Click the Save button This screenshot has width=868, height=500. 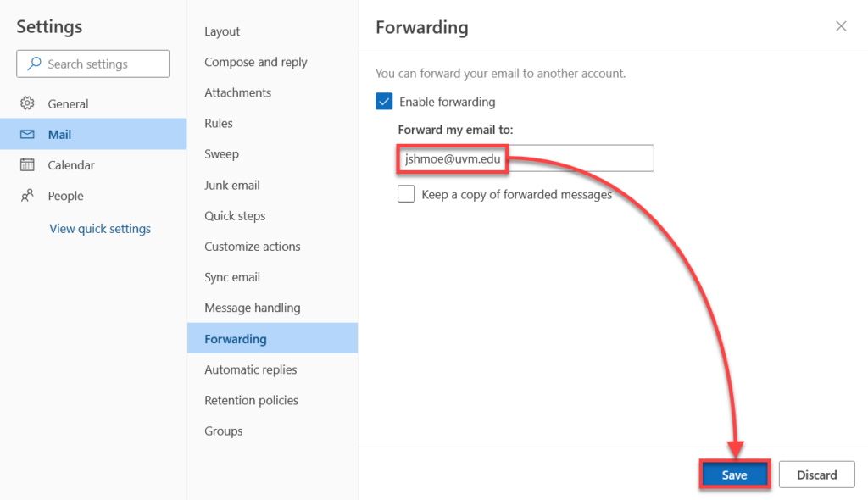(x=734, y=475)
